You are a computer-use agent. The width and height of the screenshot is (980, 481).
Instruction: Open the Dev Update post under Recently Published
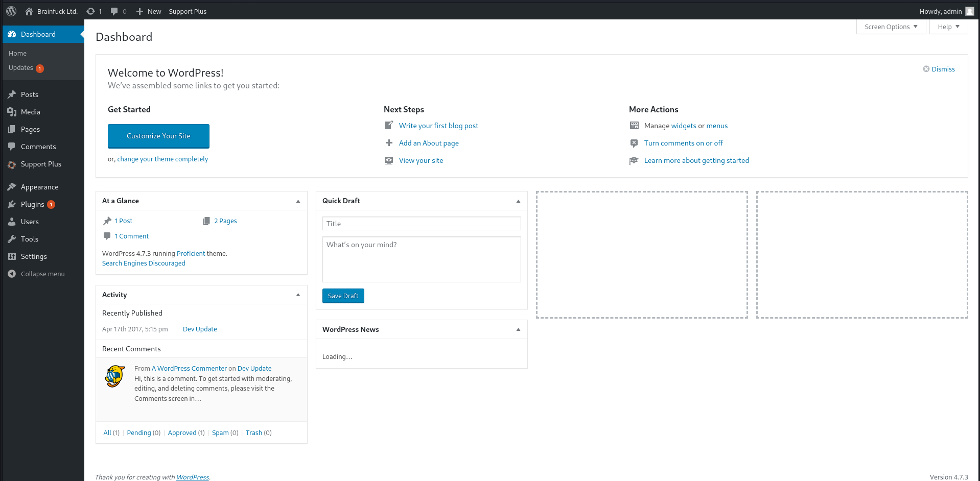(200, 329)
